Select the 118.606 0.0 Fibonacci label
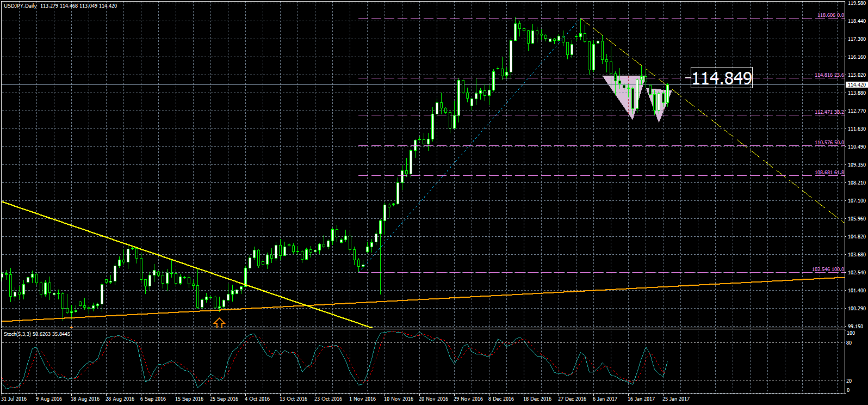This screenshot has height=405, width=868. click(830, 16)
